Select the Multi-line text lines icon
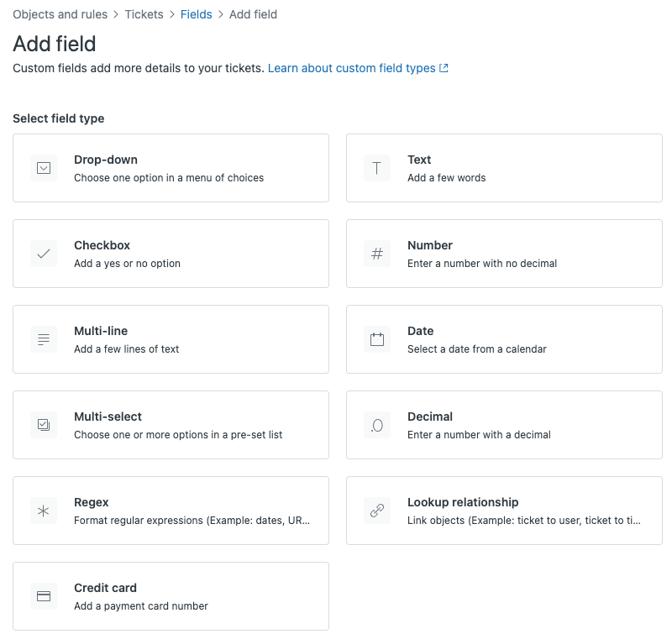 point(44,339)
